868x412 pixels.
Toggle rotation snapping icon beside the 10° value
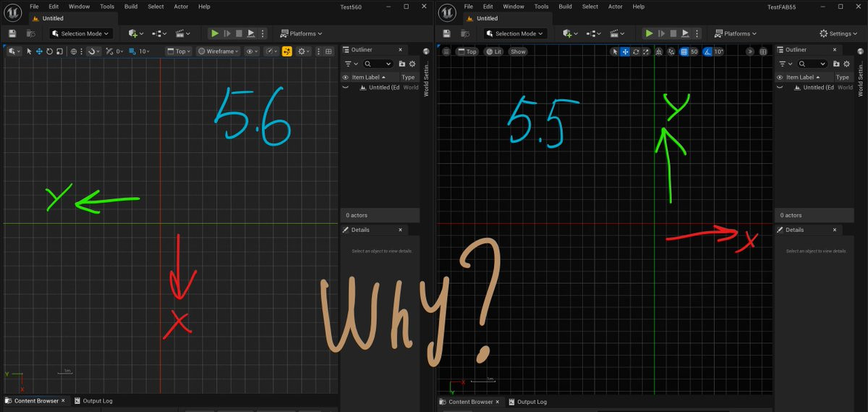[x=708, y=51]
